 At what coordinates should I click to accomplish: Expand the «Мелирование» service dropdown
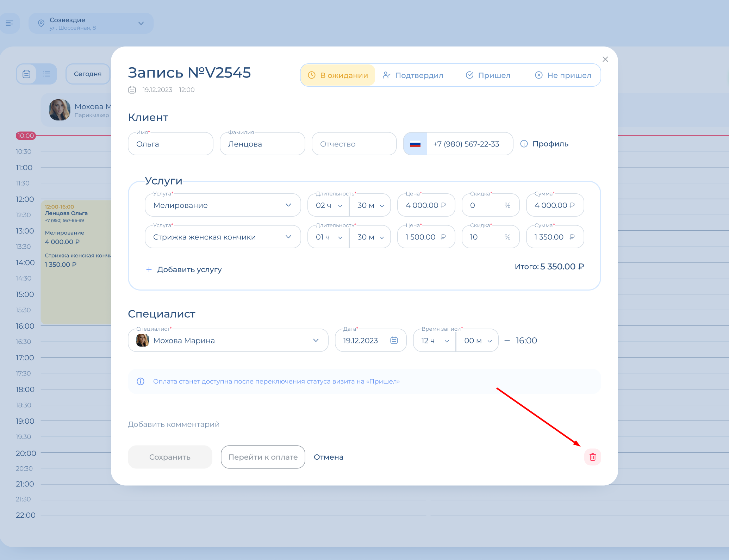[223, 205]
